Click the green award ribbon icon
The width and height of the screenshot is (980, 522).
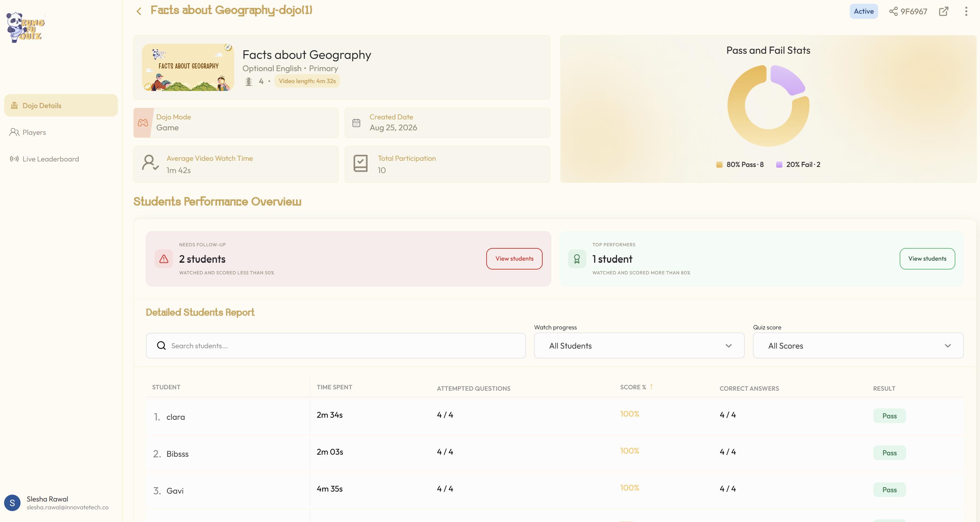point(577,259)
